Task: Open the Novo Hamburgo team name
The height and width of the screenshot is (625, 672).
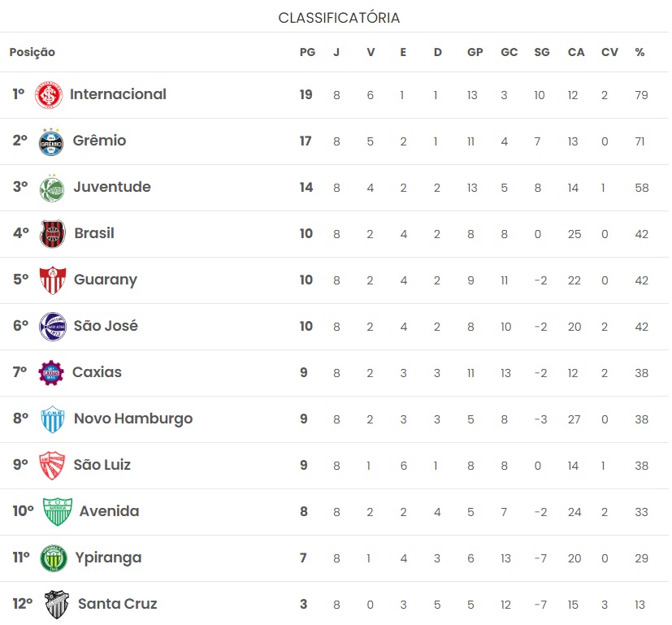Action: coord(133,419)
